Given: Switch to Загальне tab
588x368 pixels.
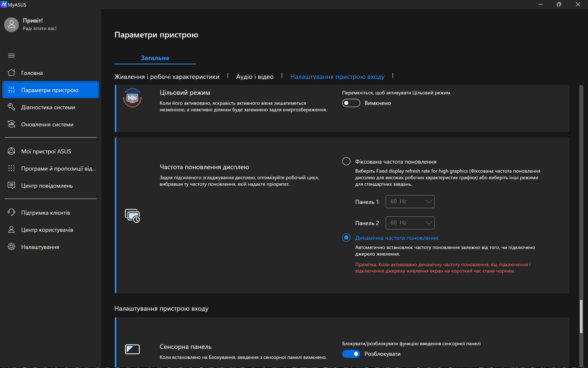Looking at the screenshot, I should click(155, 58).
